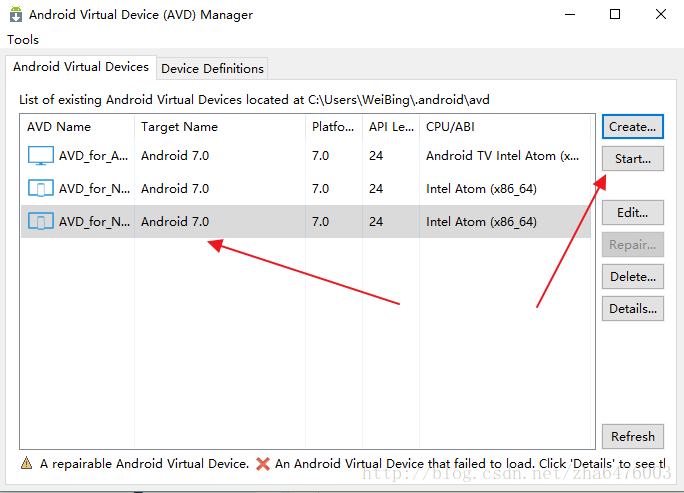Image resolution: width=684 pixels, height=493 pixels.
Task: Sort by Target Name column header
Action: point(220,127)
